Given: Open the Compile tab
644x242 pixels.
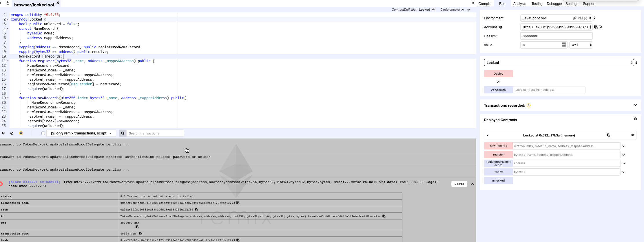Looking at the screenshot, I should click(x=485, y=4).
